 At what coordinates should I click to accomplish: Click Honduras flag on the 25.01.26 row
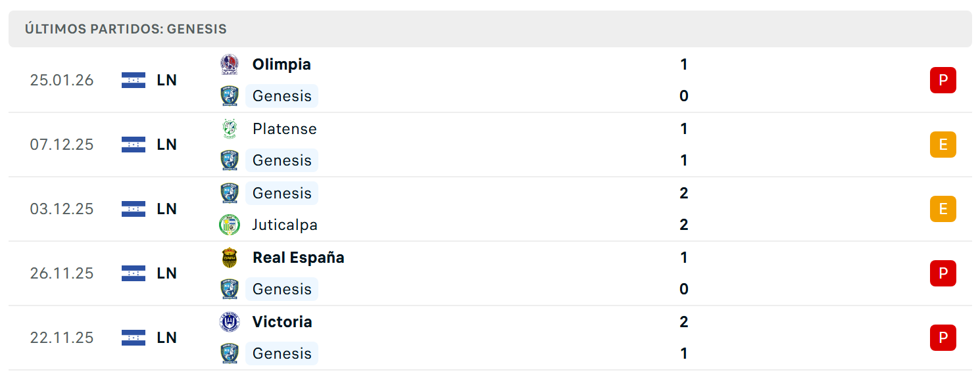134,80
